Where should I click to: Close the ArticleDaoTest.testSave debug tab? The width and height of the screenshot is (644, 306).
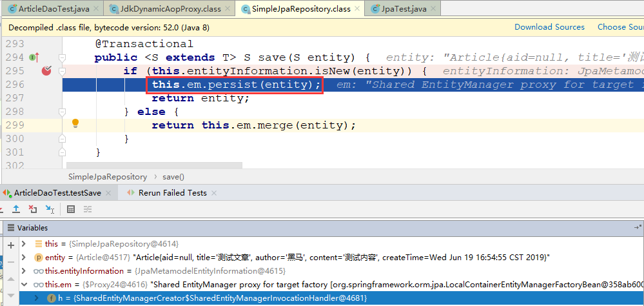coord(108,193)
